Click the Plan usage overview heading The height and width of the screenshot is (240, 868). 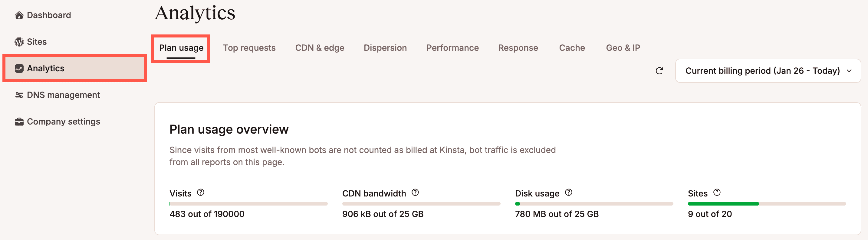229,129
